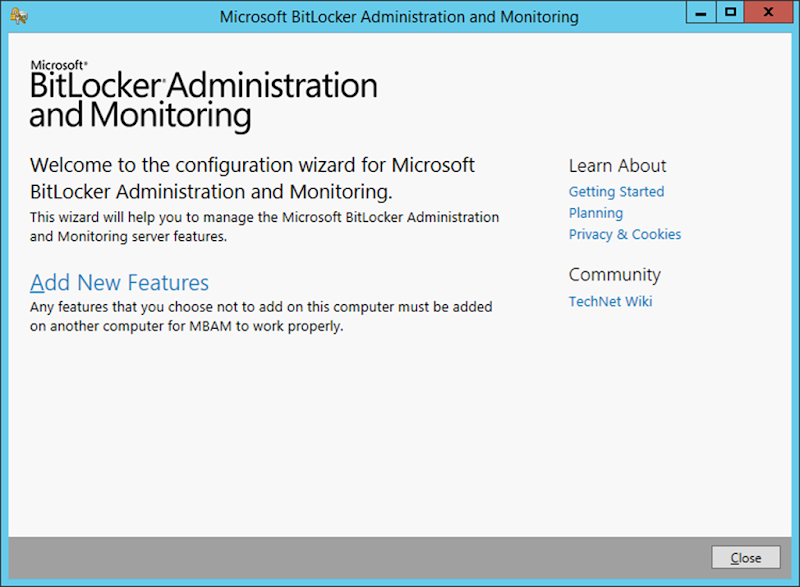800x587 pixels.
Task: Open the Add New Features link
Action: click(119, 283)
